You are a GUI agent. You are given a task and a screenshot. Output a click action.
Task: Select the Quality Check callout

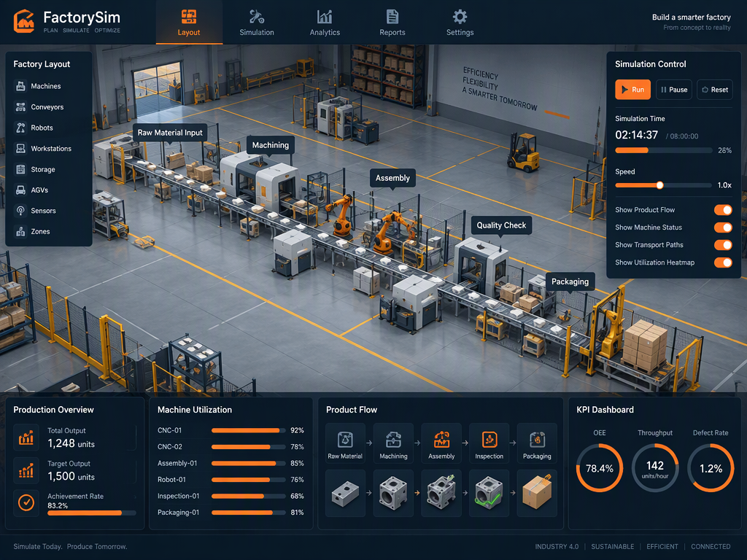pyautogui.click(x=501, y=225)
